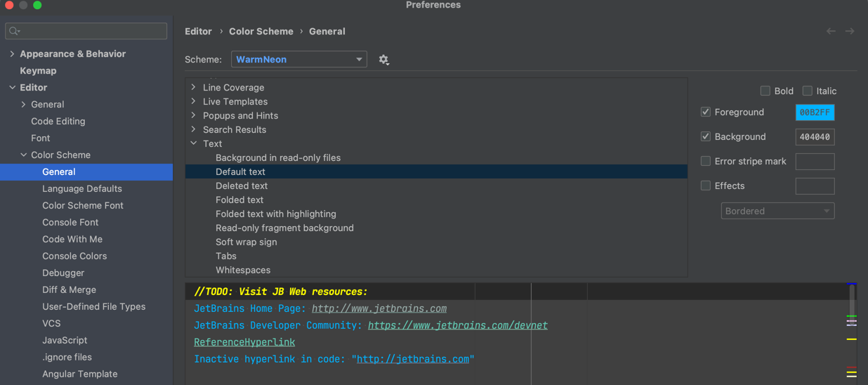Select .ignore files in sidebar
The width and height of the screenshot is (868, 385).
(x=67, y=357)
